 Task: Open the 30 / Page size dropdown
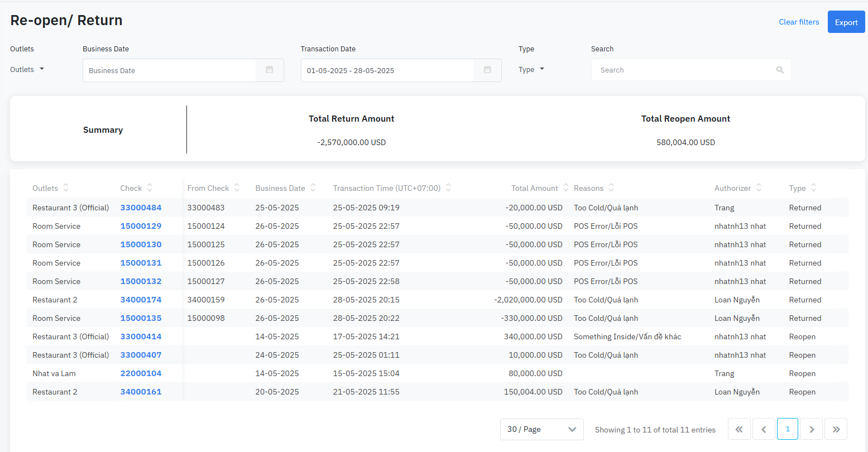pos(541,429)
